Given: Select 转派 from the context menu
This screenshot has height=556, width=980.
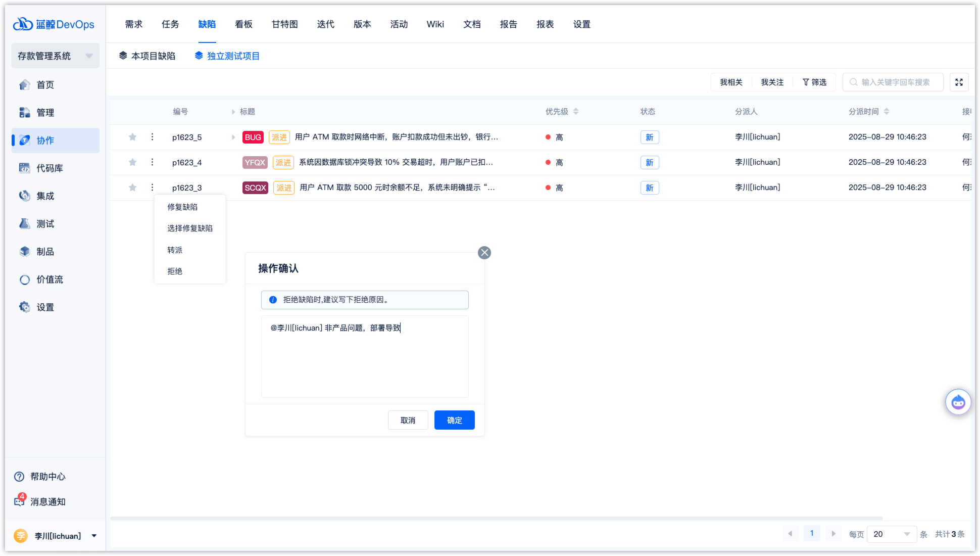Looking at the screenshot, I should click(175, 250).
